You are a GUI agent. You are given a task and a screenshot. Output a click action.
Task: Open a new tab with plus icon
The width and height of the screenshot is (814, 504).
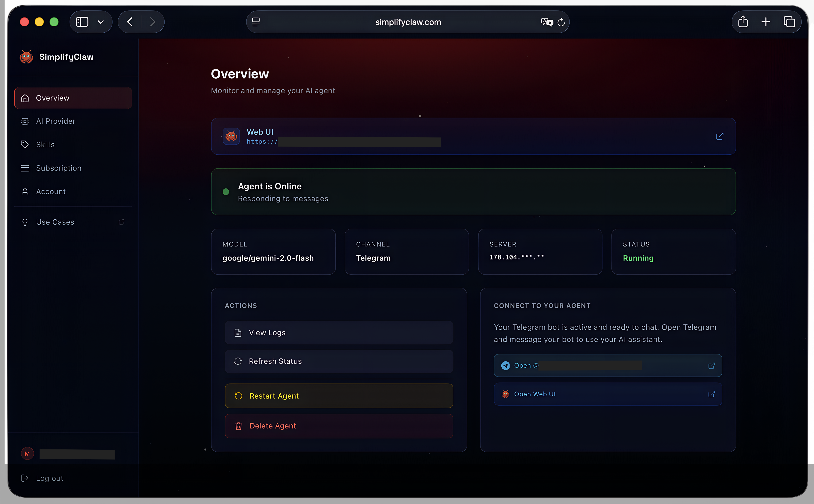[x=766, y=22]
